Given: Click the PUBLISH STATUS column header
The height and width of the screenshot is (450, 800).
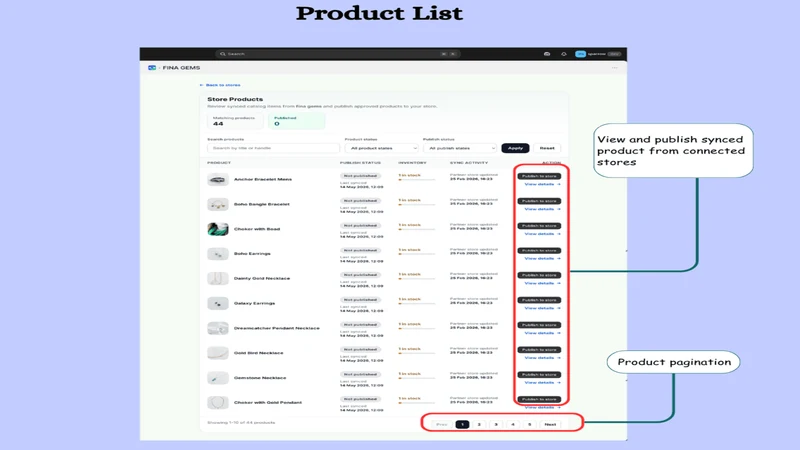Looking at the screenshot, I should coord(360,163).
